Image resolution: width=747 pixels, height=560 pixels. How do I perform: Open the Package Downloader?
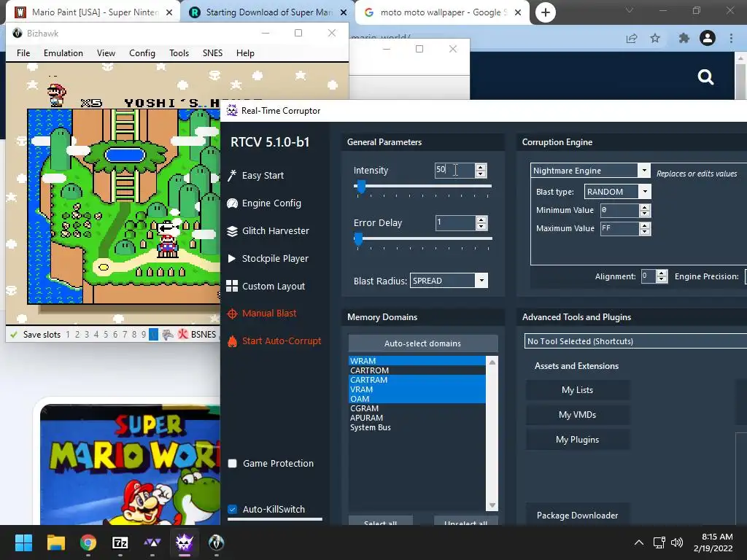coord(578,516)
